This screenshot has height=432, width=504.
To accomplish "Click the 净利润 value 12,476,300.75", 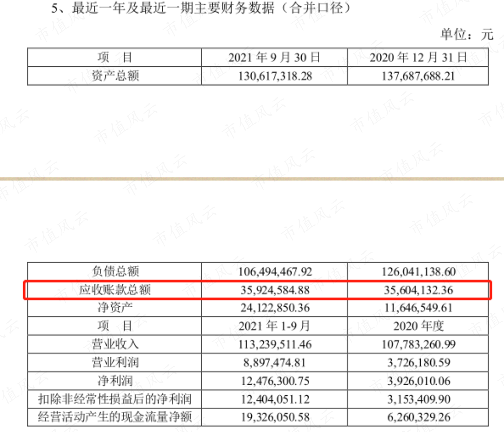I will point(275,381).
